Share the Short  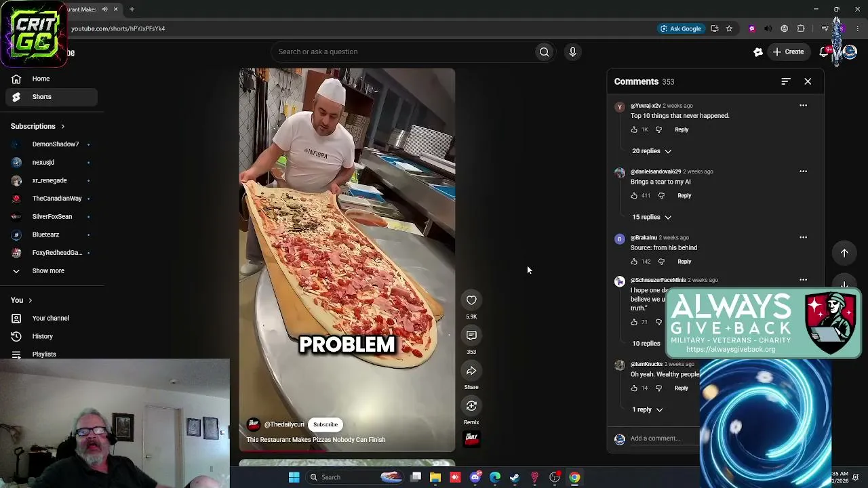click(x=471, y=371)
